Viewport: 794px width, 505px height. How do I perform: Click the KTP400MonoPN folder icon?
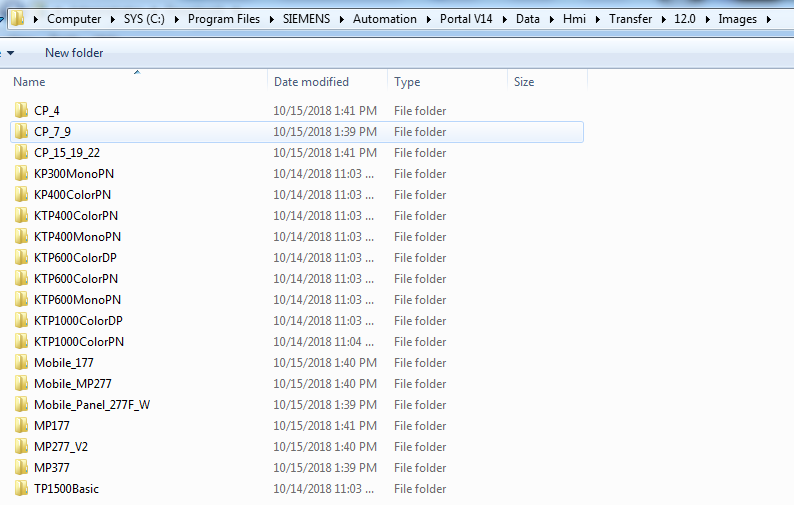[x=21, y=236]
